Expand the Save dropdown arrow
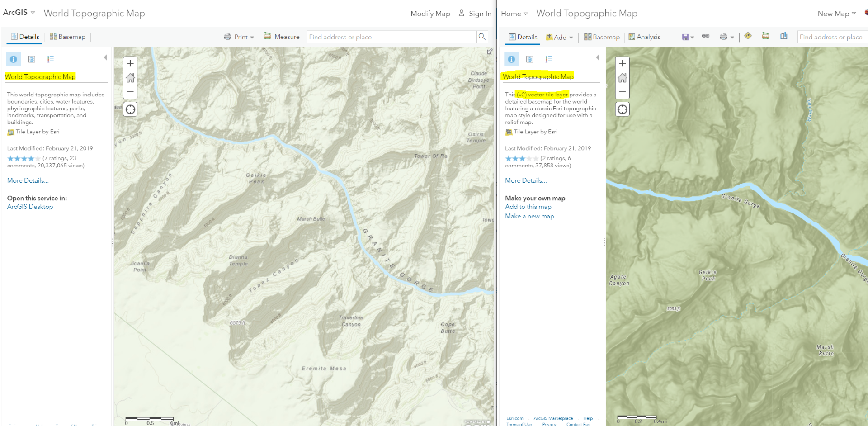 [x=692, y=38]
